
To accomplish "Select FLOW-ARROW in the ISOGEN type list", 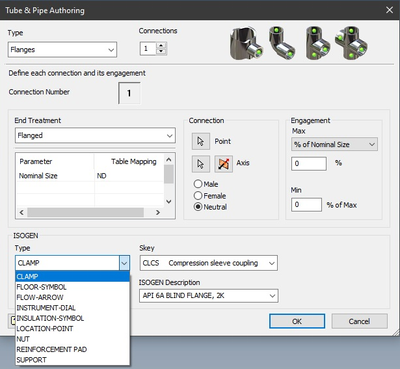I will 73,297.
